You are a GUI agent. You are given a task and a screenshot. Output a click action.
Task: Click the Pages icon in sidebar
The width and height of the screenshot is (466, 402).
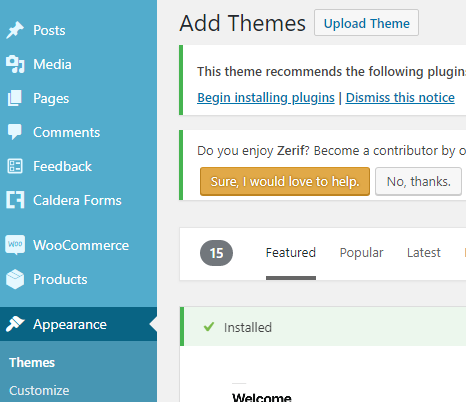coord(15,98)
